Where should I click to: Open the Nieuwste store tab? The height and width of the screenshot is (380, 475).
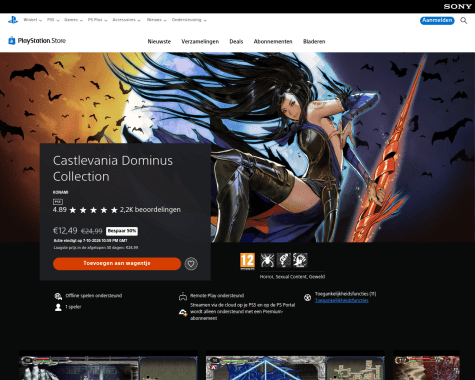(x=159, y=42)
